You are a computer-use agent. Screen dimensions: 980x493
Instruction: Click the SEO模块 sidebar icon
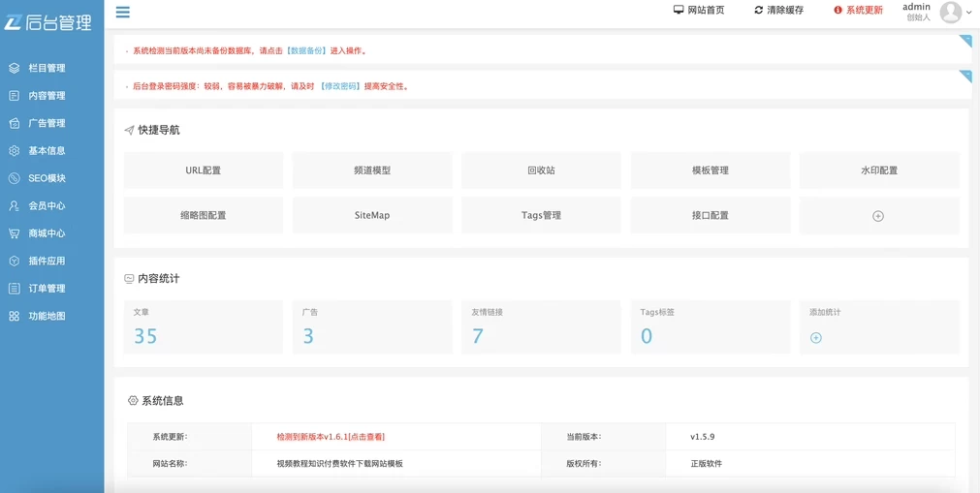pos(15,178)
